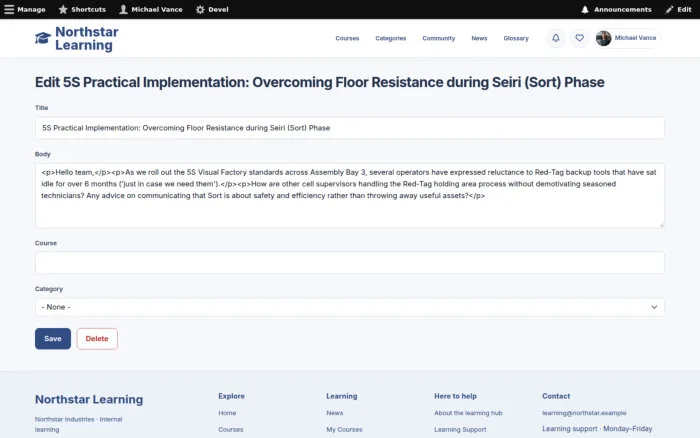This screenshot has width=700, height=438.
Task: Click Michael Vance in the admin toolbar
Action: [x=157, y=9]
